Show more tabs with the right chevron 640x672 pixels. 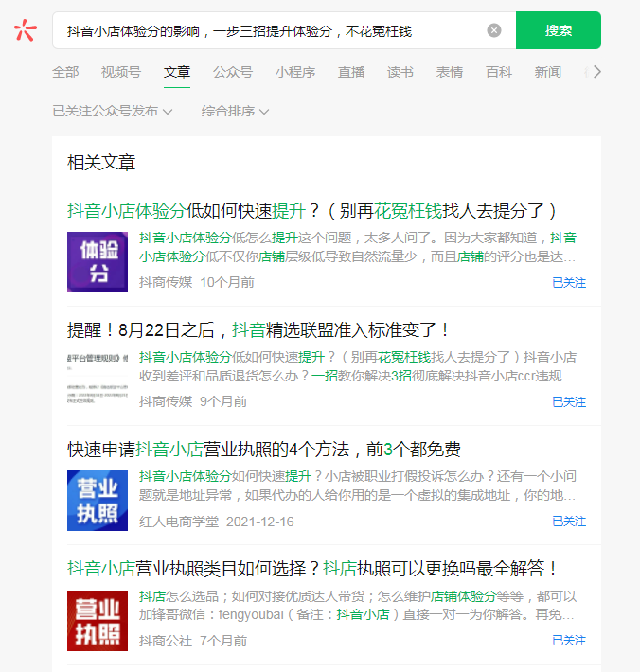[x=597, y=72]
